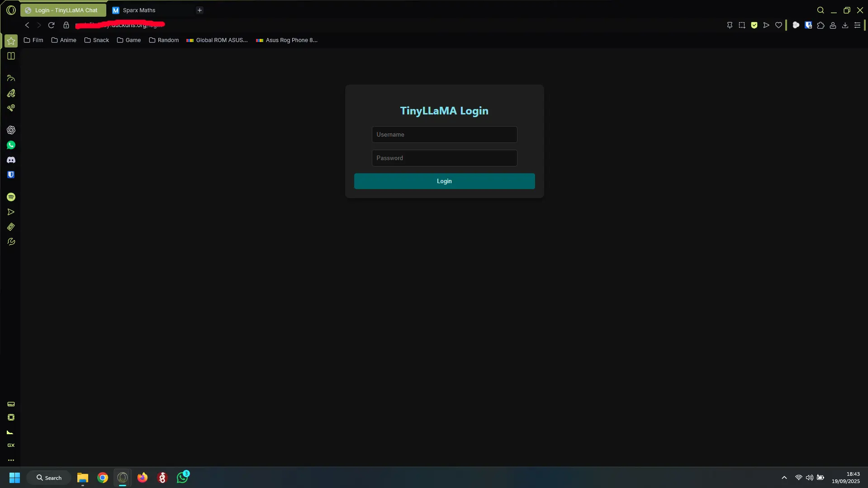Open the ad blocker shield settings
The height and width of the screenshot is (488, 868).
pyautogui.click(x=754, y=25)
